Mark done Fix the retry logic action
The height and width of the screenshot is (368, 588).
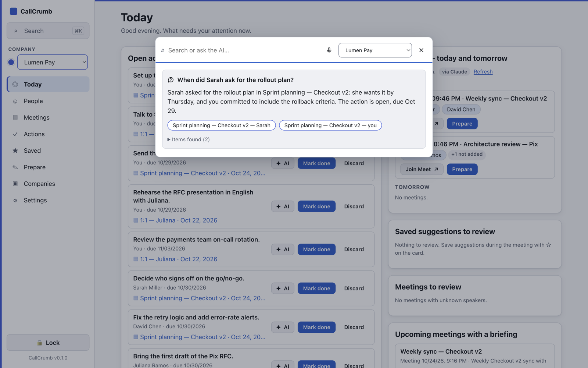point(316,327)
